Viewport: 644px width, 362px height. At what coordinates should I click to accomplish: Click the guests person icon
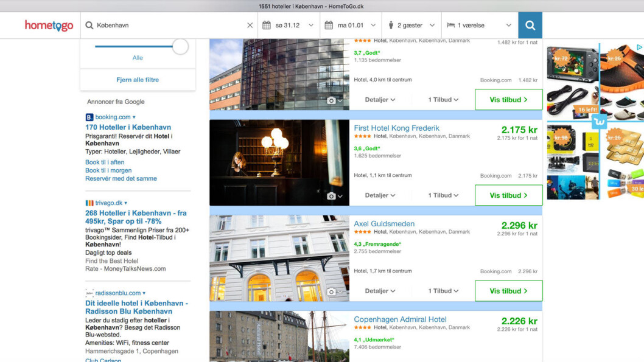pyautogui.click(x=391, y=26)
